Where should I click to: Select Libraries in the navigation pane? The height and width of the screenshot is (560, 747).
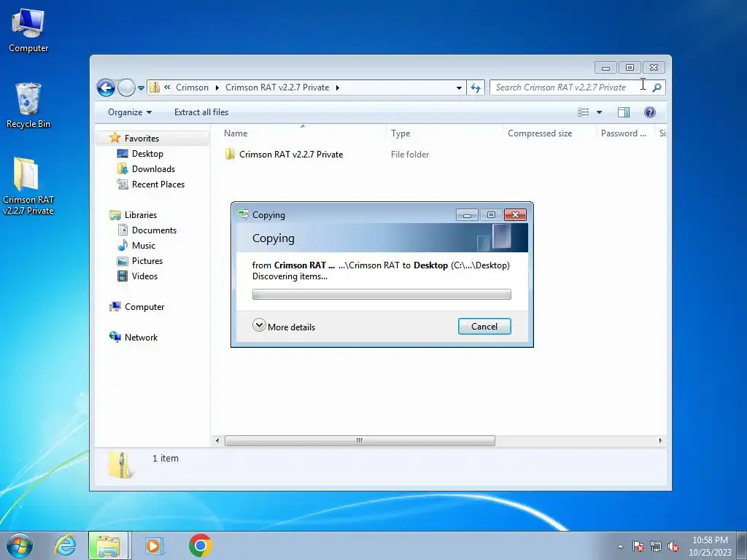[141, 215]
